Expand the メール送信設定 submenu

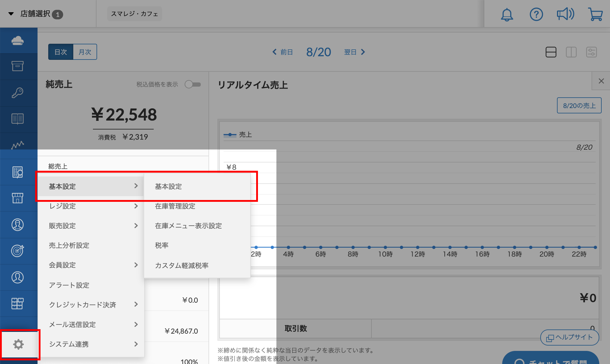91,324
